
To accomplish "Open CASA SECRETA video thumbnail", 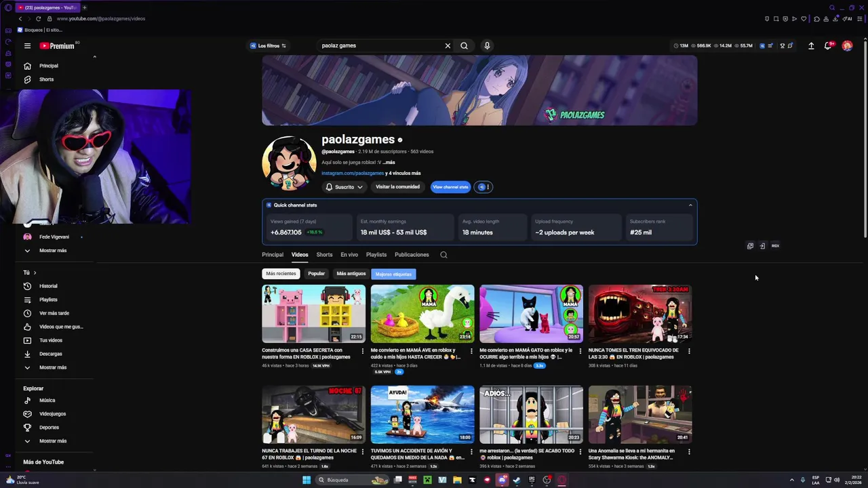I will [313, 314].
